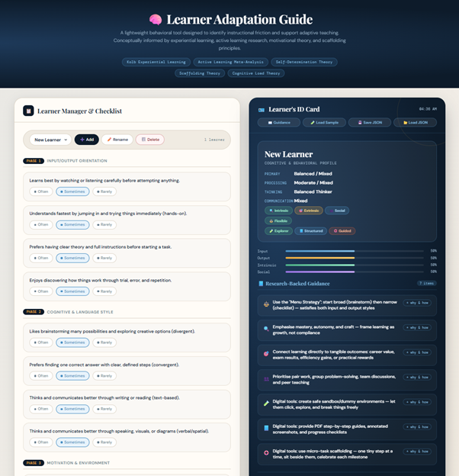
Task: Select Rarely for learns by watching or listening
Action: pos(104,191)
